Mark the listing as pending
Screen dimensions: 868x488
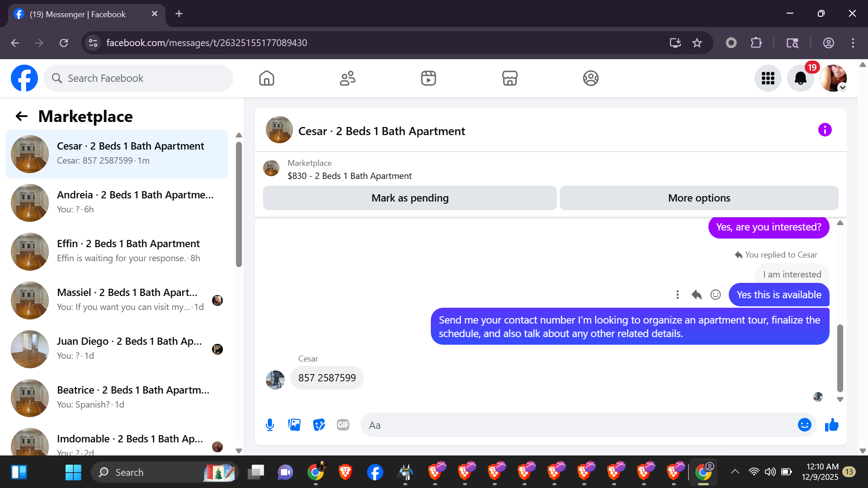(x=410, y=198)
